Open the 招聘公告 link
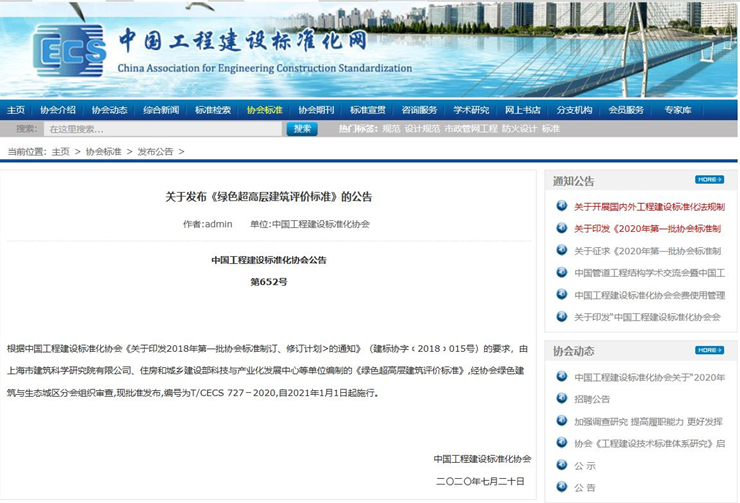 (592, 399)
